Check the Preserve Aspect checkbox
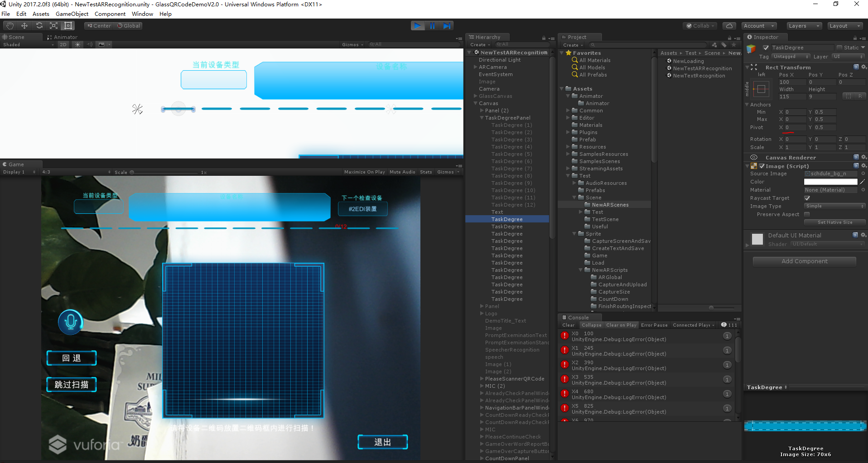The width and height of the screenshot is (868, 463). click(x=807, y=214)
